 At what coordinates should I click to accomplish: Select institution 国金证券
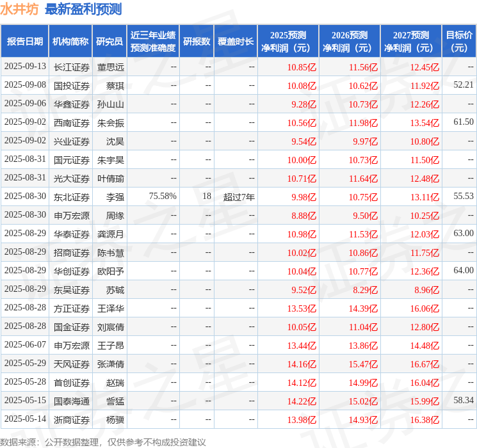(72, 327)
